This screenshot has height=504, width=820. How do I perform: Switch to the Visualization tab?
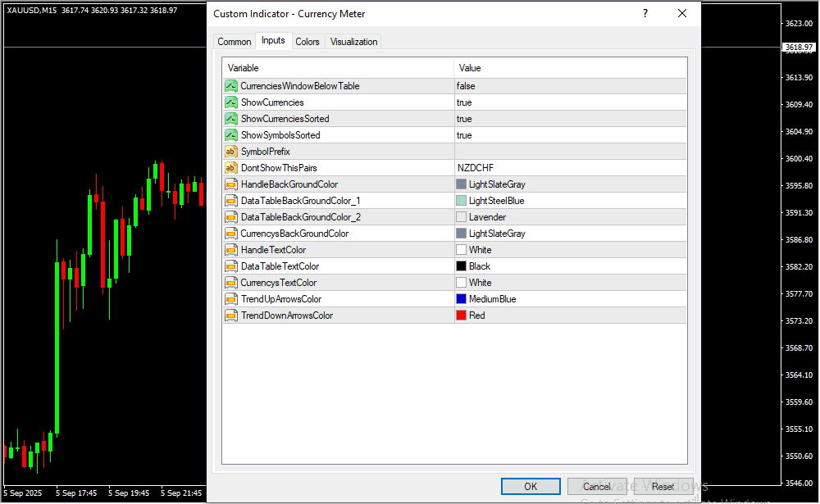pyautogui.click(x=353, y=42)
